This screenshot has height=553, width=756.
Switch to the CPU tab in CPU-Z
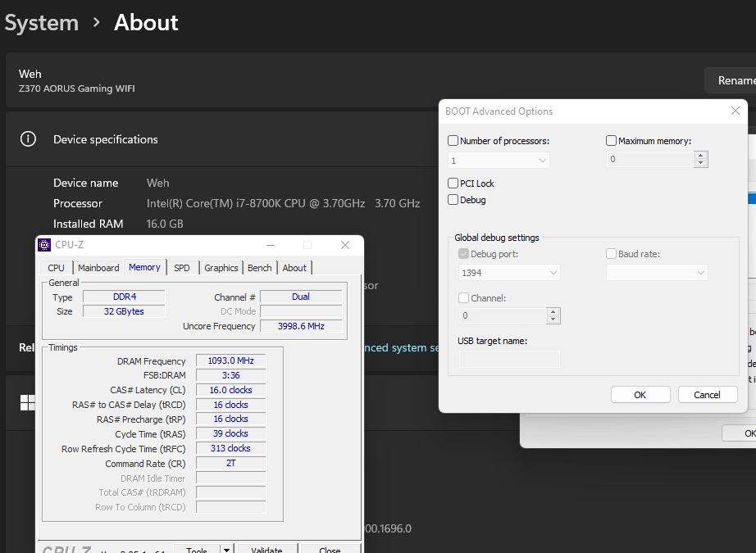click(56, 268)
